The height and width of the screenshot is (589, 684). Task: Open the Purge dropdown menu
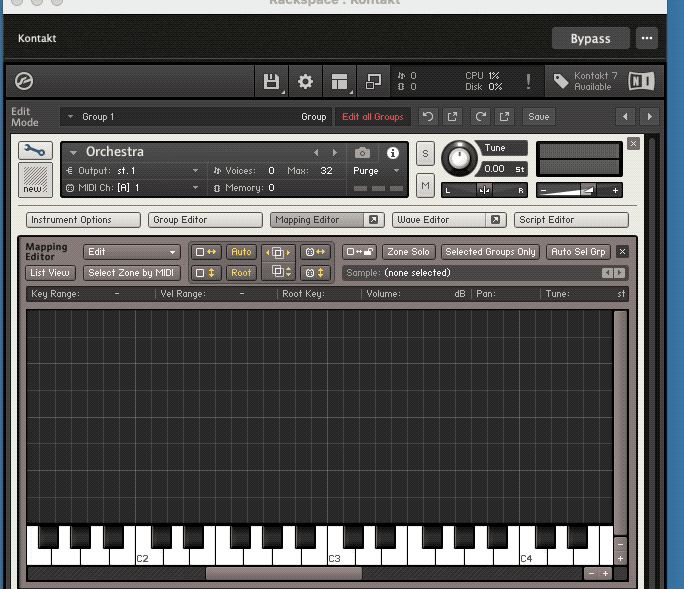376,171
